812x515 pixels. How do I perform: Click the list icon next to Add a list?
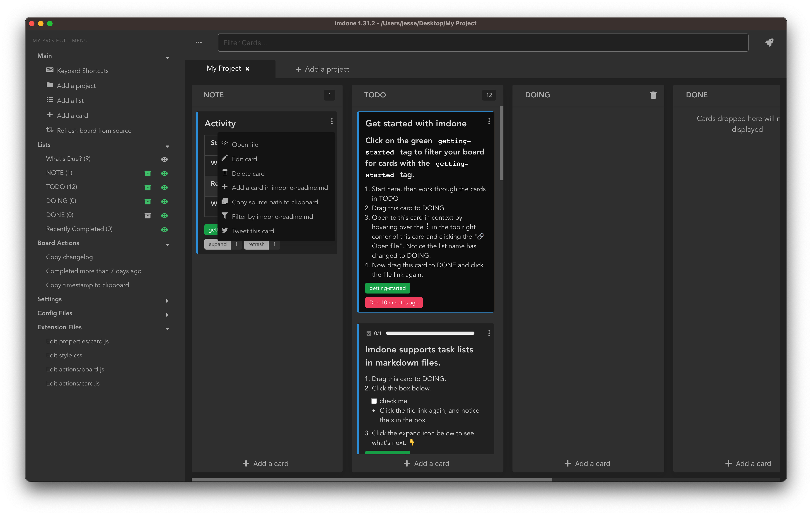(50, 100)
